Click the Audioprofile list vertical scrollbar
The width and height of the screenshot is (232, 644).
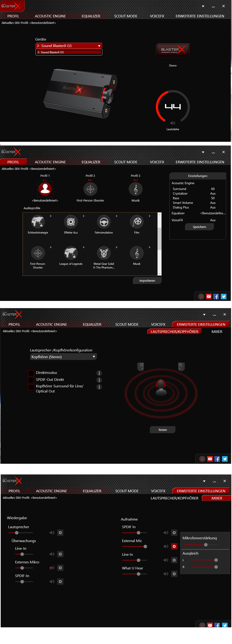(159, 244)
